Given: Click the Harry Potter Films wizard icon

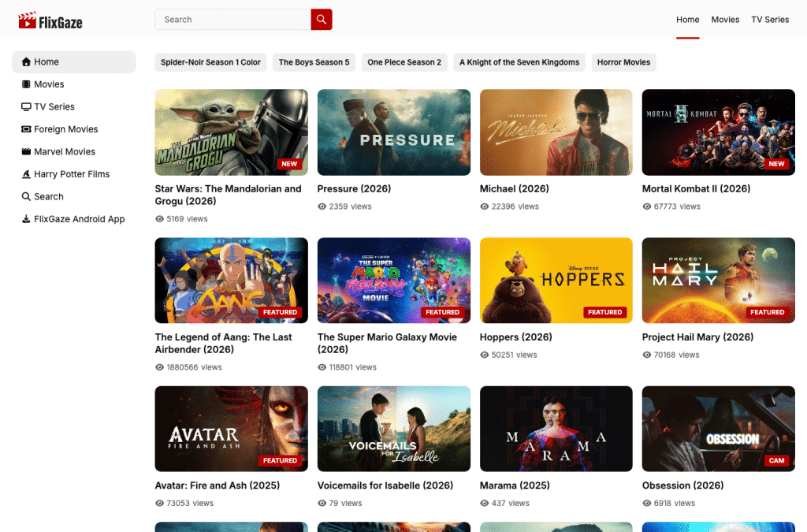Looking at the screenshot, I should [x=26, y=174].
